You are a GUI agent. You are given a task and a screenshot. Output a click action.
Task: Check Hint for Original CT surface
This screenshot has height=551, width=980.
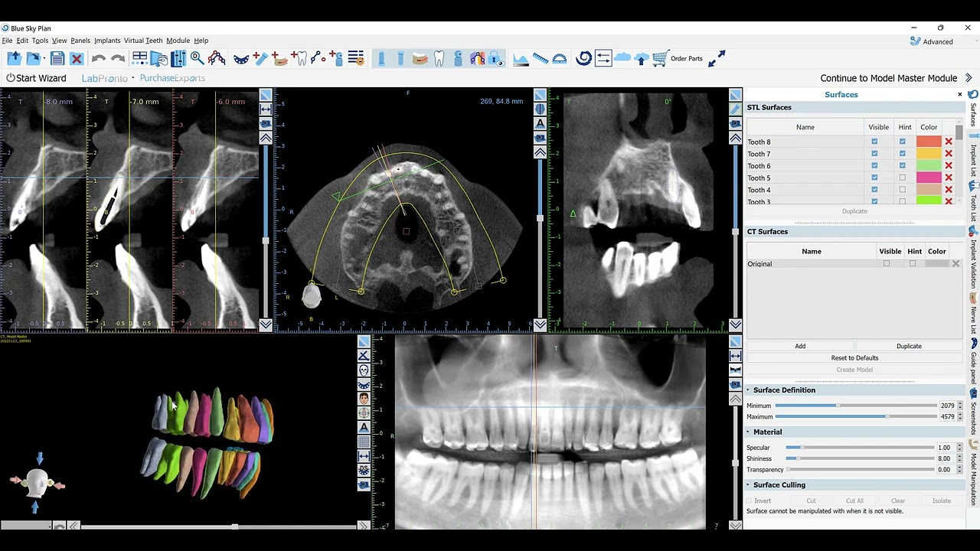click(x=912, y=263)
